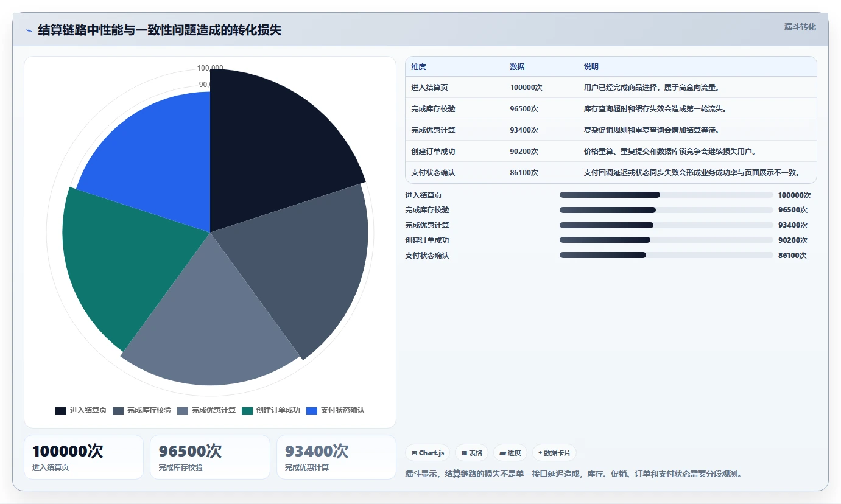Click the 数据 column header
The image size is (841, 504).
[517, 67]
